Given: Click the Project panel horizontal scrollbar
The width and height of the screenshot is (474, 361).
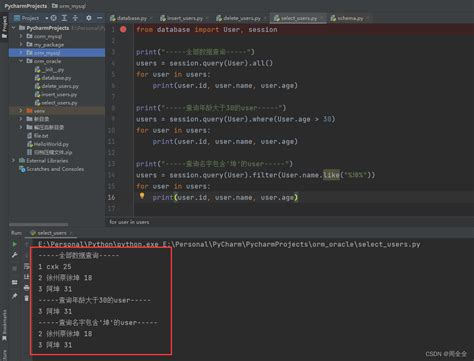Looking at the screenshot, I should pyautogui.click(x=39, y=225).
